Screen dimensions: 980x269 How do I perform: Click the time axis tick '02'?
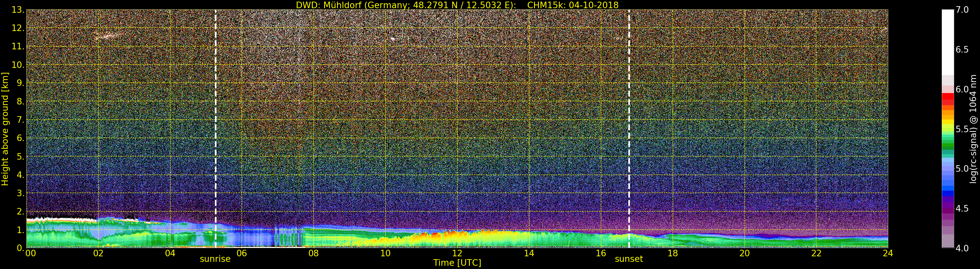[x=99, y=253]
